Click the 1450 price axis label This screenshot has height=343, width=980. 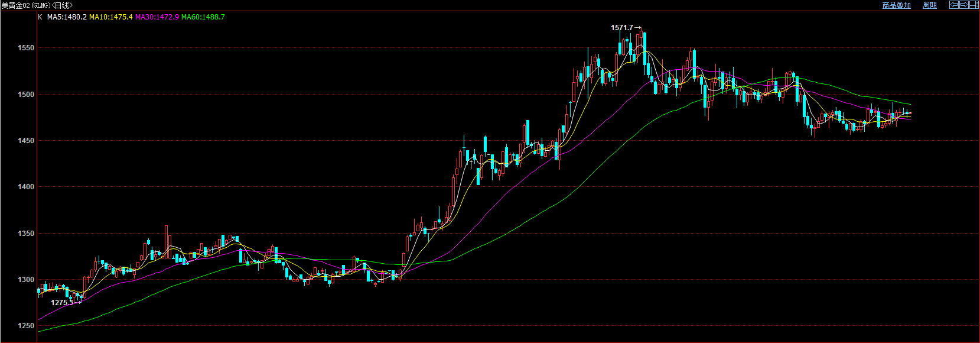(x=26, y=141)
